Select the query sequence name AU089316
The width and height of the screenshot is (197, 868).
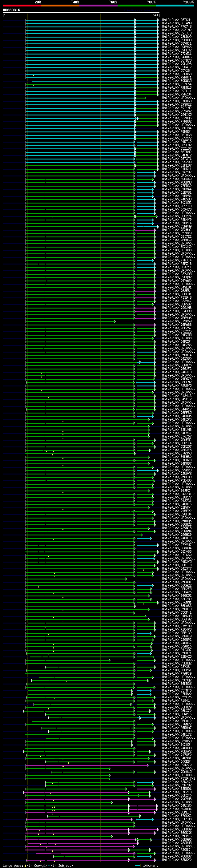(11, 10)
